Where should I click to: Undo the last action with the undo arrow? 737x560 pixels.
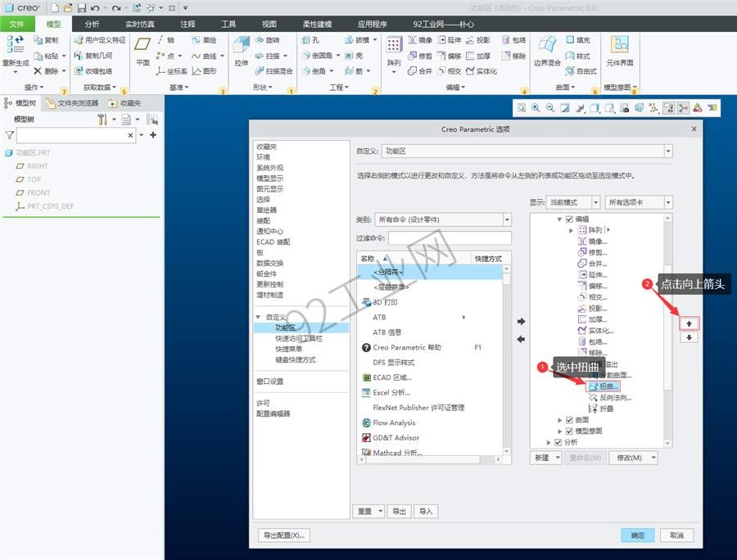pyautogui.click(x=96, y=8)
